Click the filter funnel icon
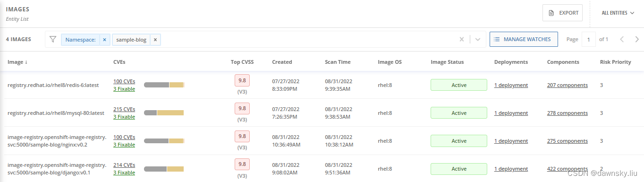The height and width of the screenshot is (182, 644). [53, 39]
